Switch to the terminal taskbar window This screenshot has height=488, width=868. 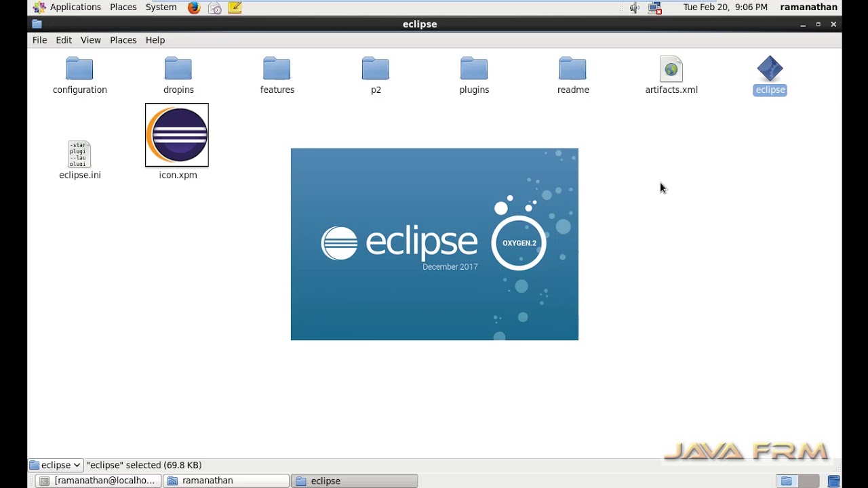pos(99,481)
